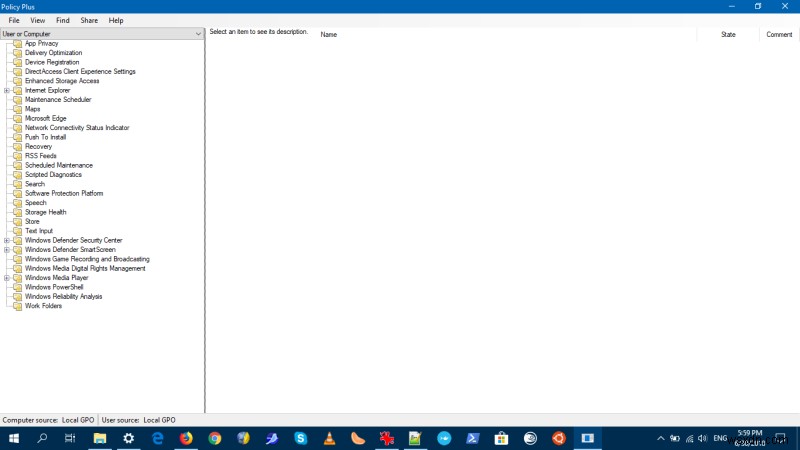The height and width of the screenshot is (450, 800).
Task: Expand the Windows Media Player node
Action: coord(7,278)
